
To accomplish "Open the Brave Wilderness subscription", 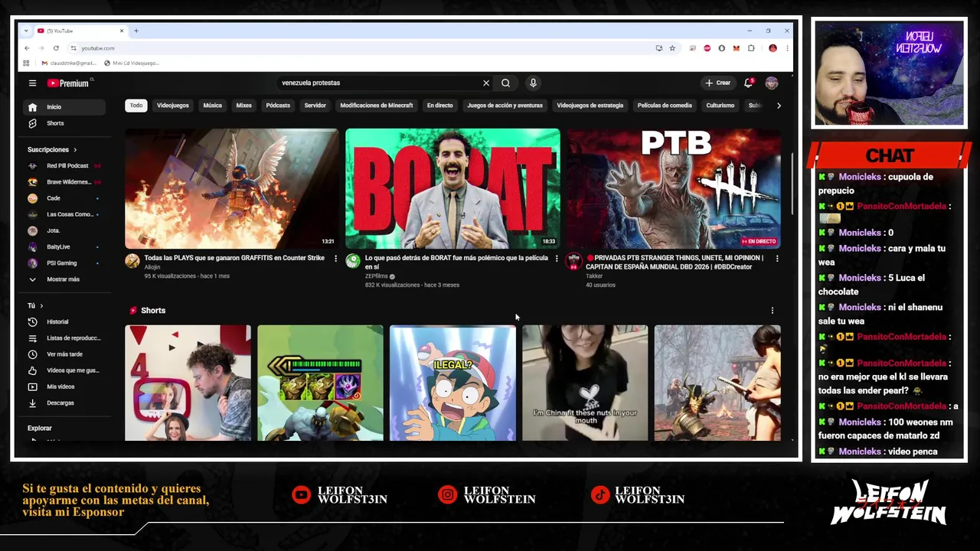I will click(65, 182).
